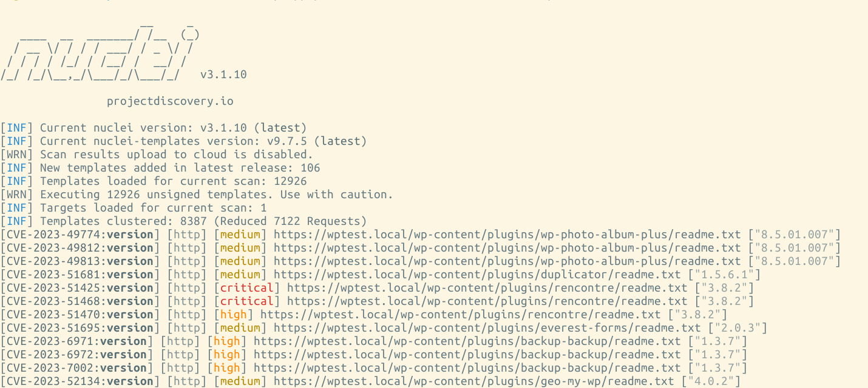Click the red critical tag on CVE-2023-51425 line
The width and height of the screenshot is (868, 388).
point(247,288)
